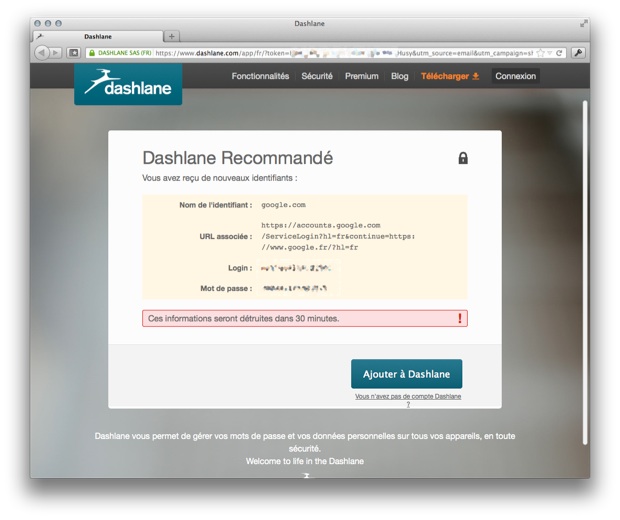Click the window zoom traffic light button
620x520 pixels.
pos(58,23)
